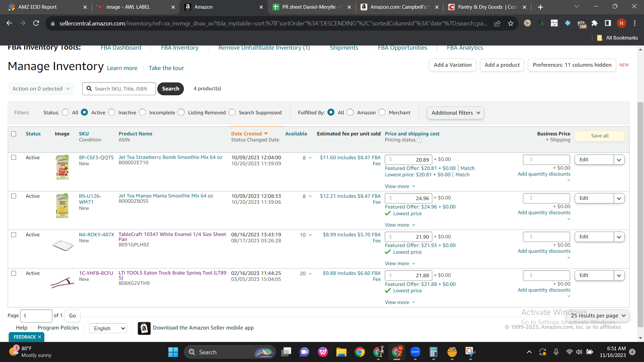Image resolution: width=644 pixels, height=362 pixels.
Task: Show hidden system tray icons
Action: [529, 352]
